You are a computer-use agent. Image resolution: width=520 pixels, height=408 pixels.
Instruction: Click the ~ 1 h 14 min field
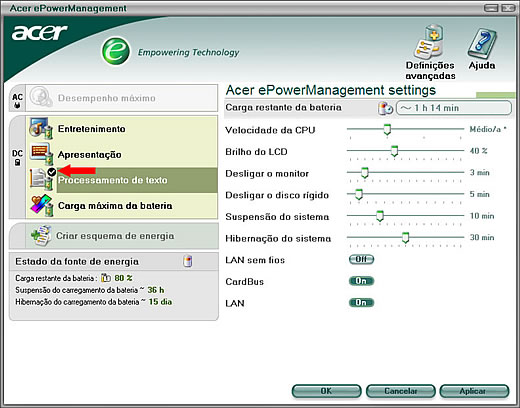[x=454, y=108]
